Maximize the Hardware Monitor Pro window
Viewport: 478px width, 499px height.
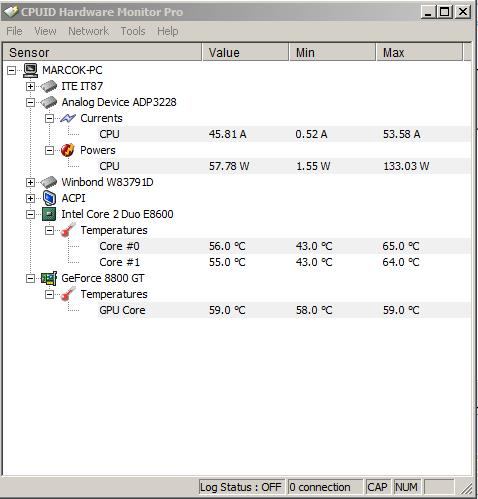445,12
